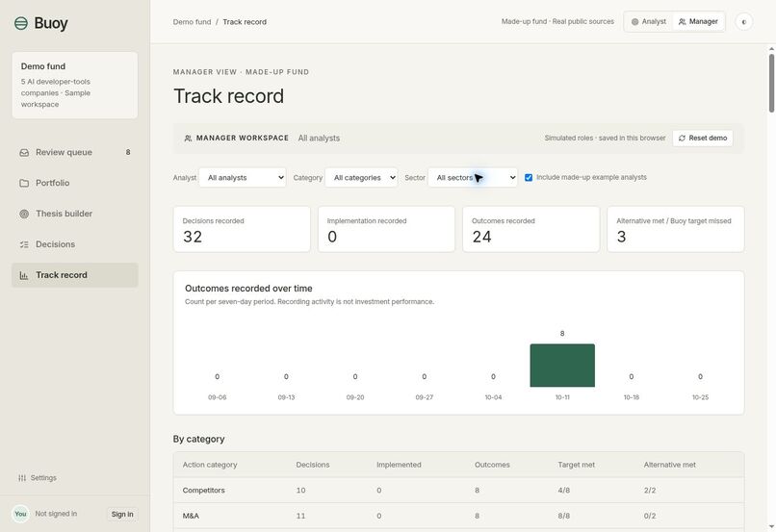Viewport: 776px width, 532px height.
Task: Click the Settings sliders icon
Action: pyautogui.click(x=22, y=477)
